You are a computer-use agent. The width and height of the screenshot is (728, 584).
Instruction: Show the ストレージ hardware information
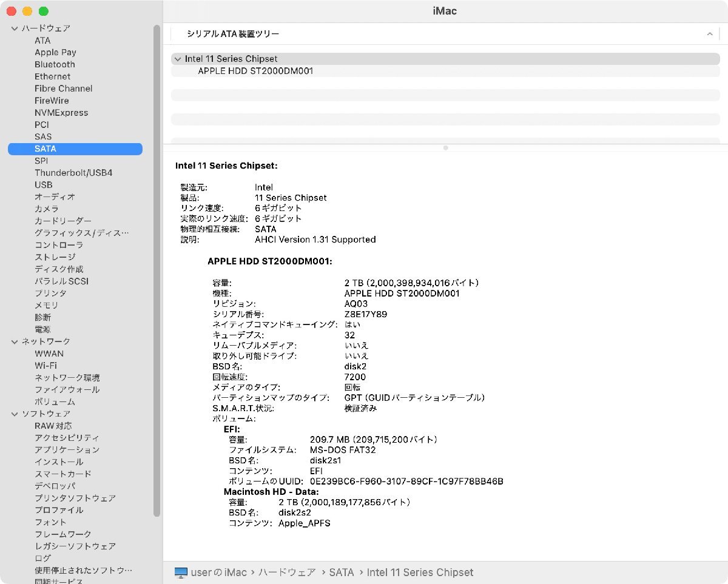[x=55, y=257]
